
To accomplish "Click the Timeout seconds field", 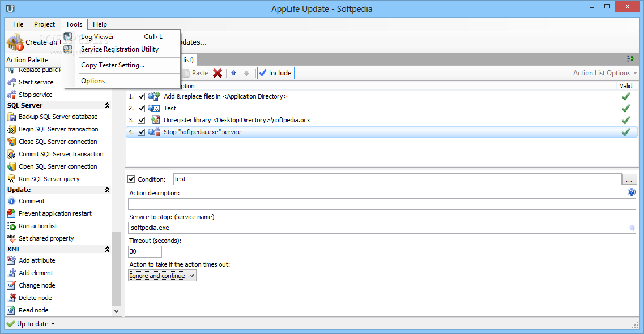I will point(145,251).
